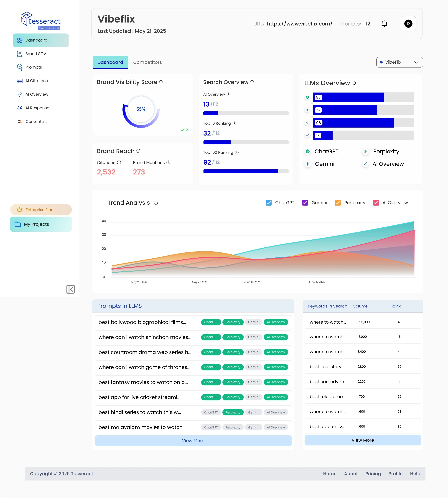
Task: Uncheck the Perplexity trend checkbox
Action: click(x=338, y=203)
